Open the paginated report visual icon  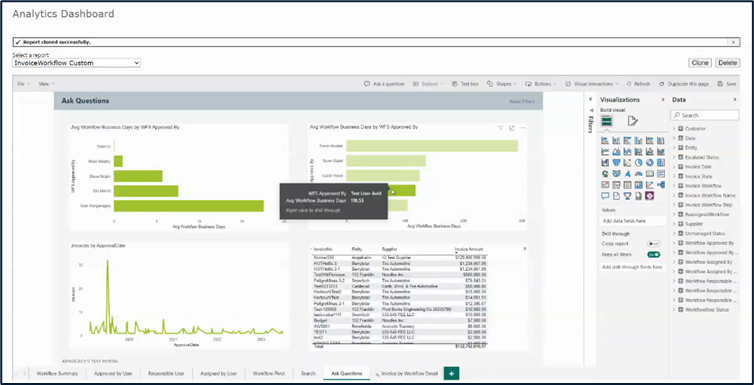click(x=639, y=196)
